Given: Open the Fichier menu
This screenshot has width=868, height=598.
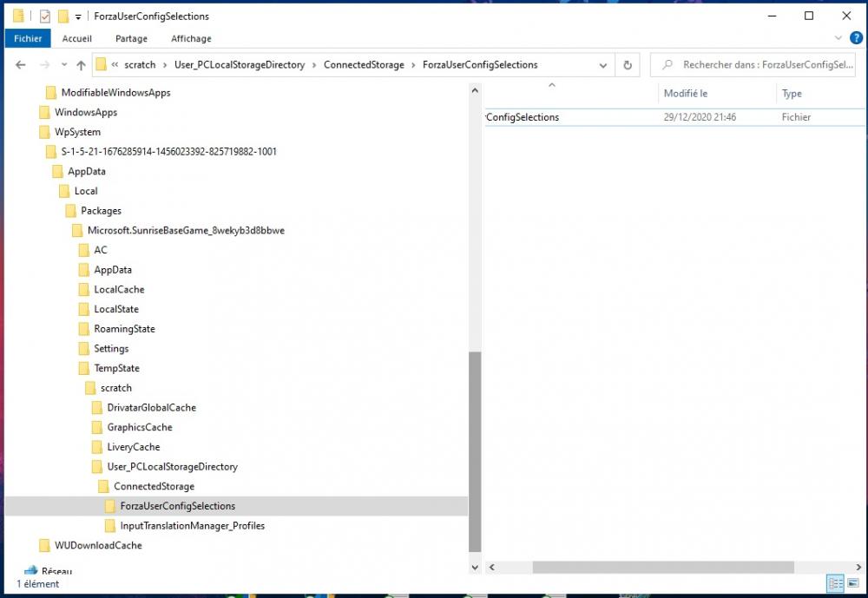Looking at the screenshot, I should click(28, 38).
